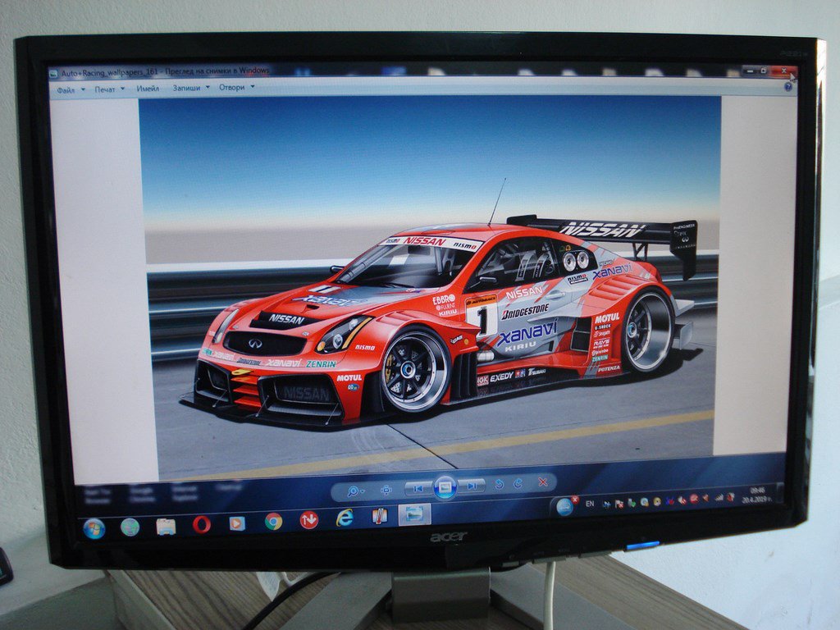The width and height of the screenshot is (840, 630).
Task: Go to the next picture
Action: 472,486
